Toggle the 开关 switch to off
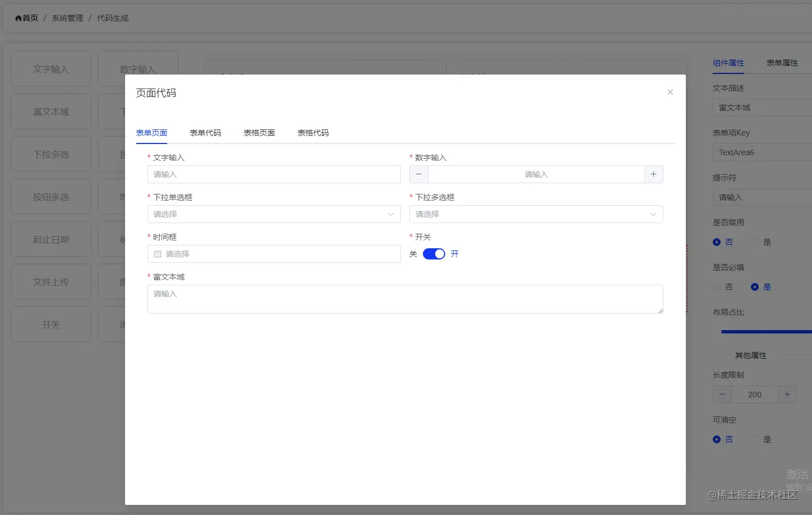 (x=433, y=253)
